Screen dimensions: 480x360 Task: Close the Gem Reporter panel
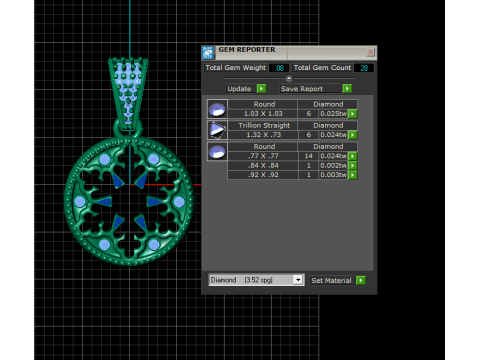click(370, 52)
